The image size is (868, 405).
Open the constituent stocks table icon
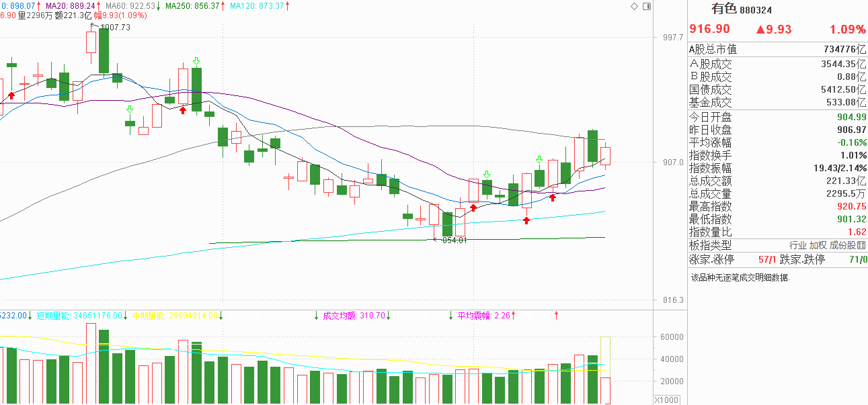point(862,246)
